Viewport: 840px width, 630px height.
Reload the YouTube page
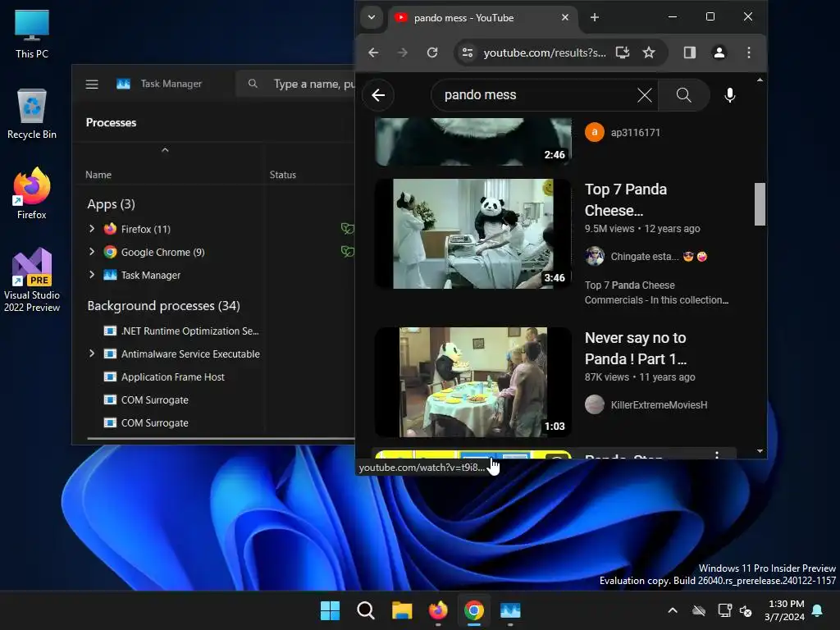(432, 52)
